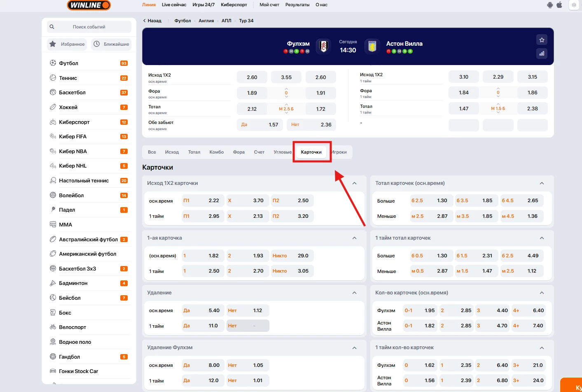Open match statistics chart icon
This screenshot has height=392, width=582.
click(542, 54)
